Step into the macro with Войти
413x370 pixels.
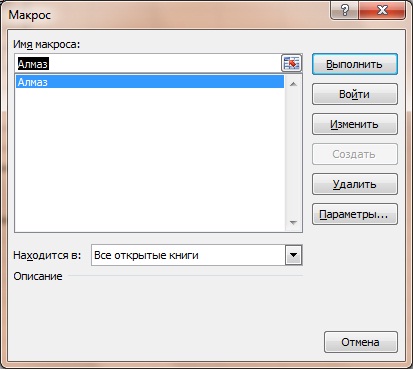pyautogui.click(x=355, y=94)
